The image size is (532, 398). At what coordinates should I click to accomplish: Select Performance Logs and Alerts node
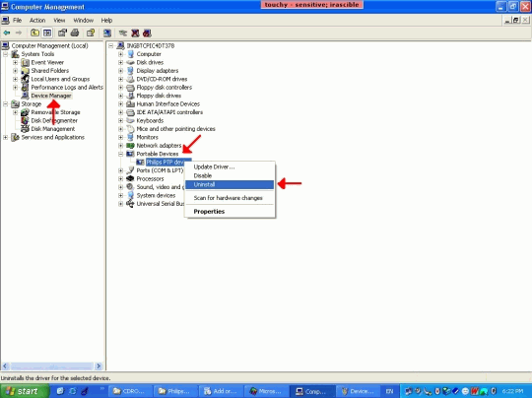(67, 88)
